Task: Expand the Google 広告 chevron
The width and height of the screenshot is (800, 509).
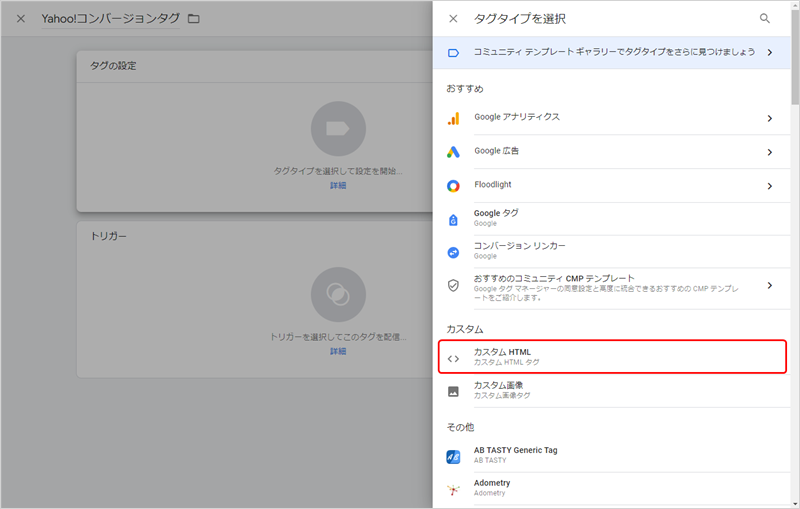Action: pos(770,152)
